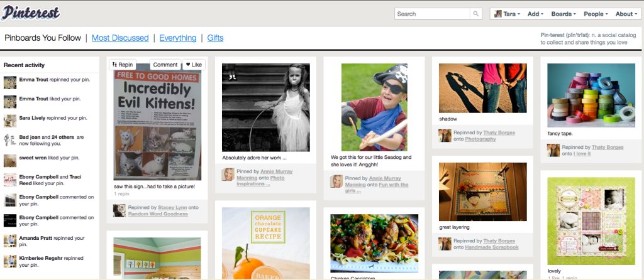Open the shadow couple photo
Viewport: 644px width, 280px height.
[483, 88]
